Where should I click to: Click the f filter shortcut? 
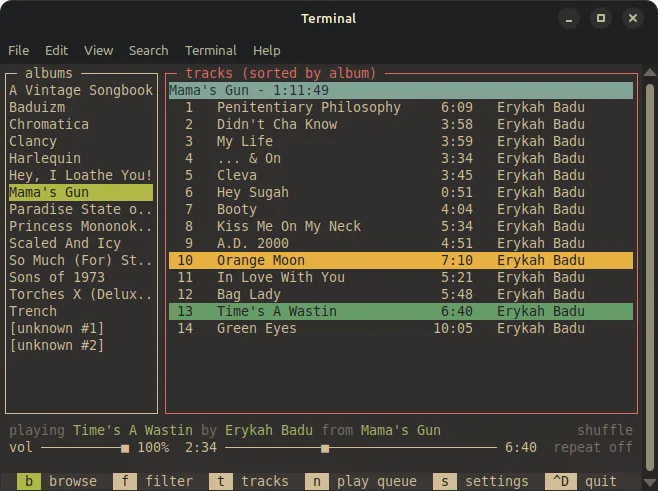coord(153,481)
